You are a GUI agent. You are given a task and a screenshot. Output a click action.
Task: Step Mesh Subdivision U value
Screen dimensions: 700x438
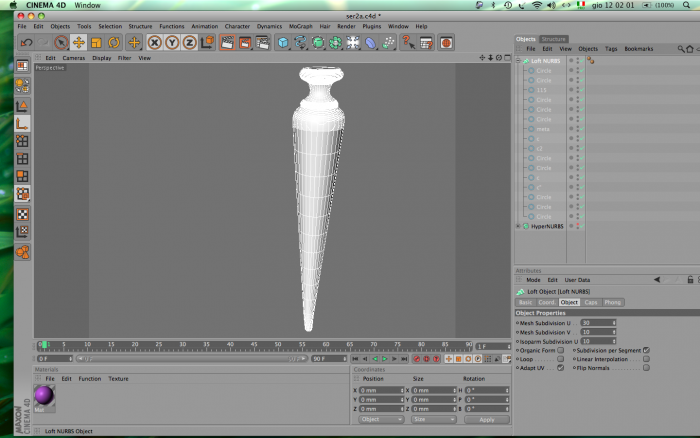[614, 323]
